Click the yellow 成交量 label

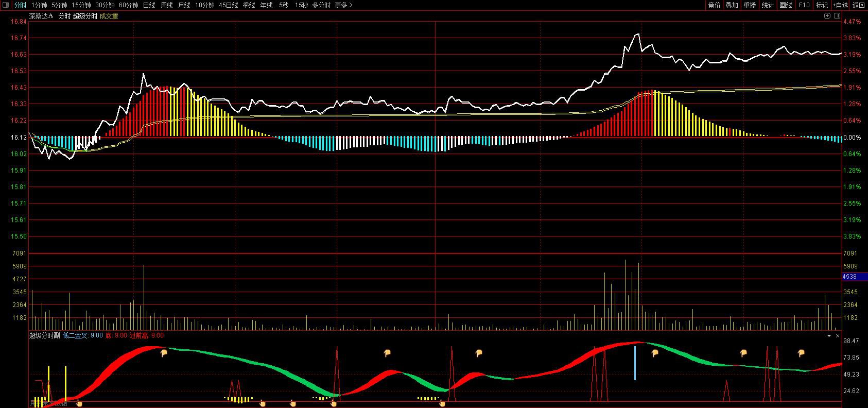(109, 16)
